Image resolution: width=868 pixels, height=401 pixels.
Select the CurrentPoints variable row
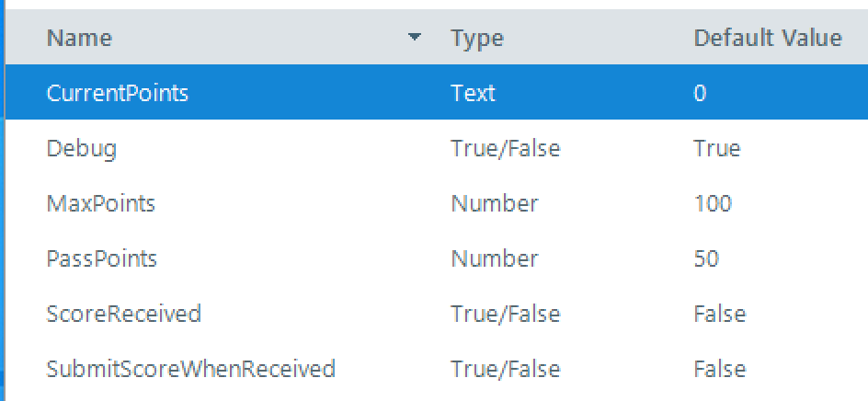[x=437, y=92]
